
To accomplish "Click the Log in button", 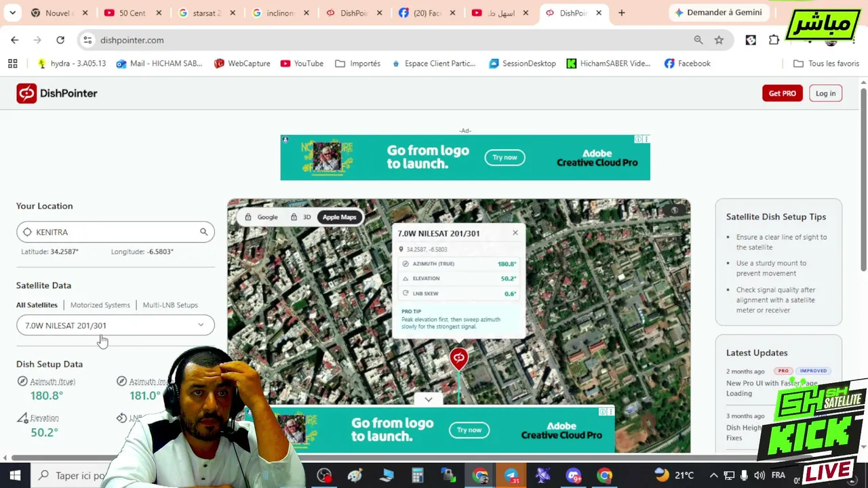I will (x=825, y=94).
